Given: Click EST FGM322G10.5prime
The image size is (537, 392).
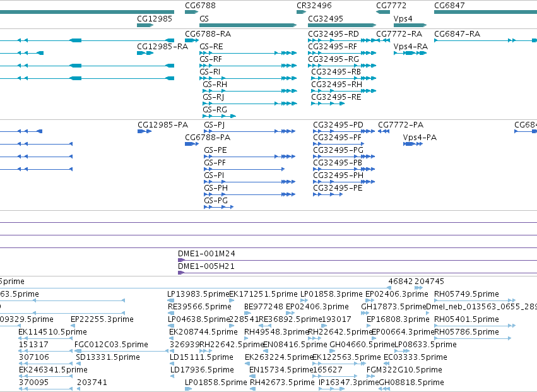Looking at the screenshot, I should point(404,370).
